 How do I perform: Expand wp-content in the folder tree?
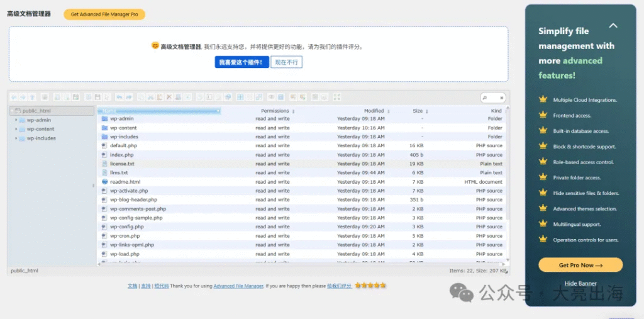click(16, 129)
